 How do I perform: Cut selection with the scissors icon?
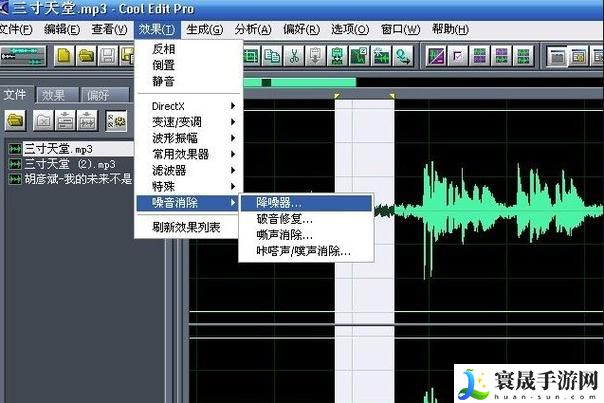coord(294,56)
